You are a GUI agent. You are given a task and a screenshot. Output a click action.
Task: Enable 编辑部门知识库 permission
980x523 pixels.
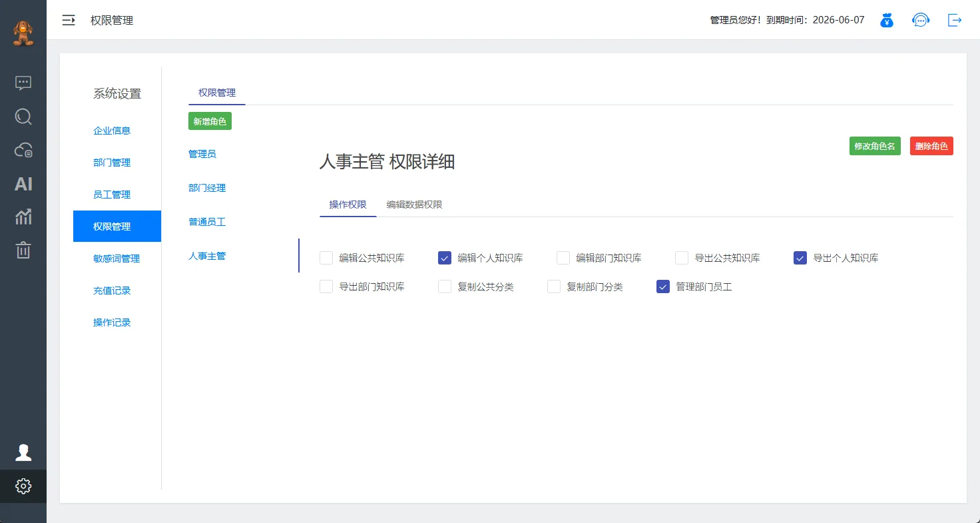click(563, 258)
